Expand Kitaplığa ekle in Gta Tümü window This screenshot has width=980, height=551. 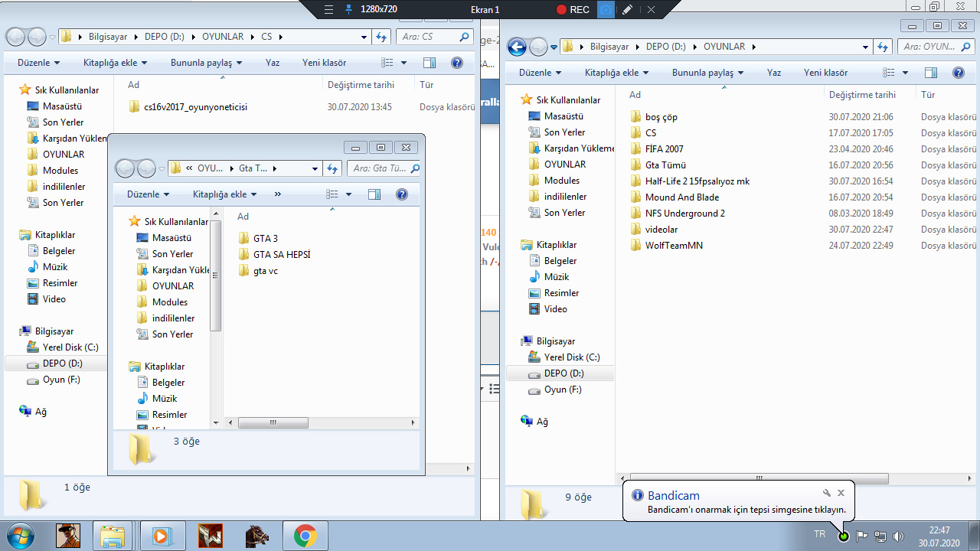click(224, 194)
